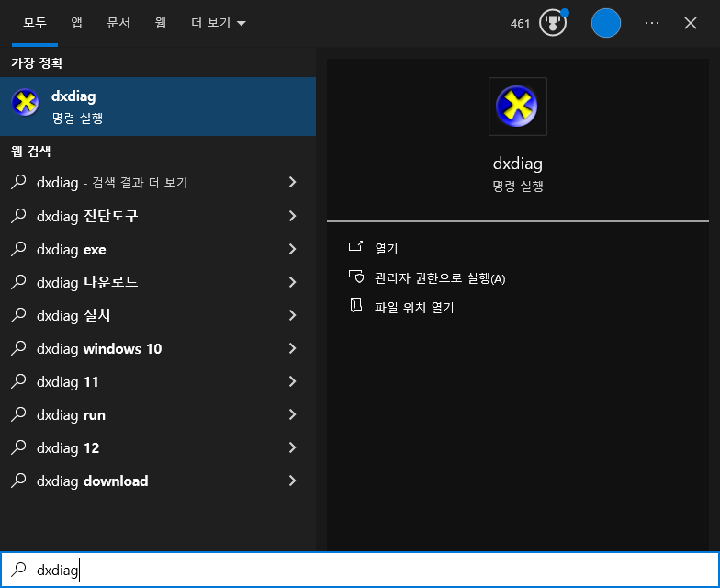Switch to the 모두 tab
Screen dimensions: 720x588
click(35, 22)
